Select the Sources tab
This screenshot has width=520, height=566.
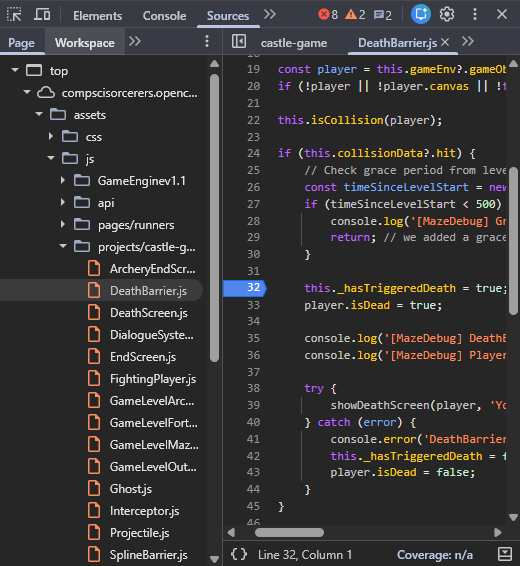coord(228,16)
